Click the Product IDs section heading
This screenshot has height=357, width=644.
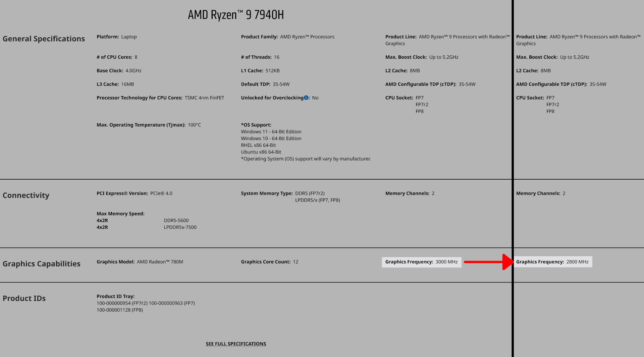[x=24, y=299]
